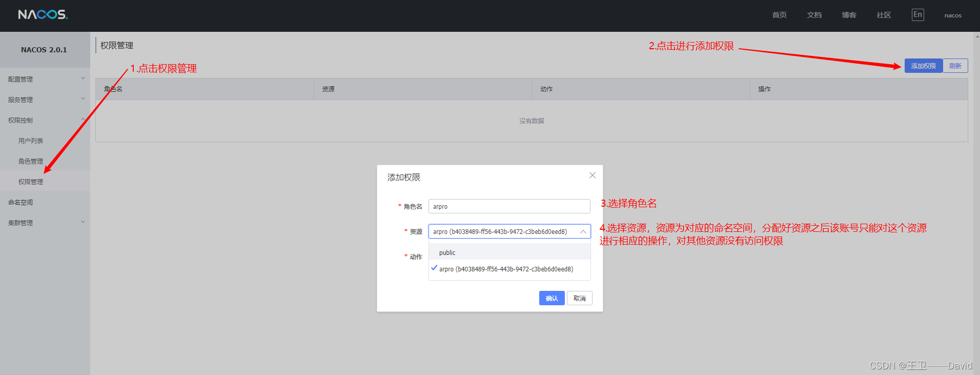Expand the 集群管理 menu
The image size is (980, 375).
45,223
